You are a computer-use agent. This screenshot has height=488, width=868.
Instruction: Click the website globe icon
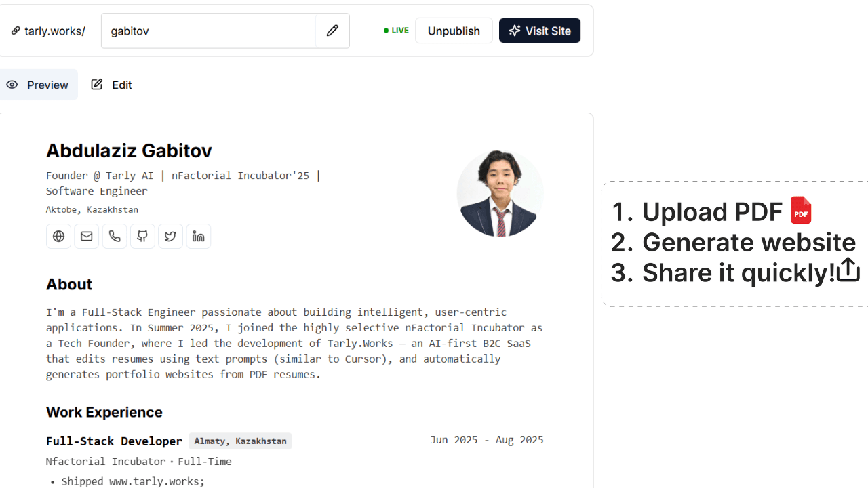tap(59, 236)
